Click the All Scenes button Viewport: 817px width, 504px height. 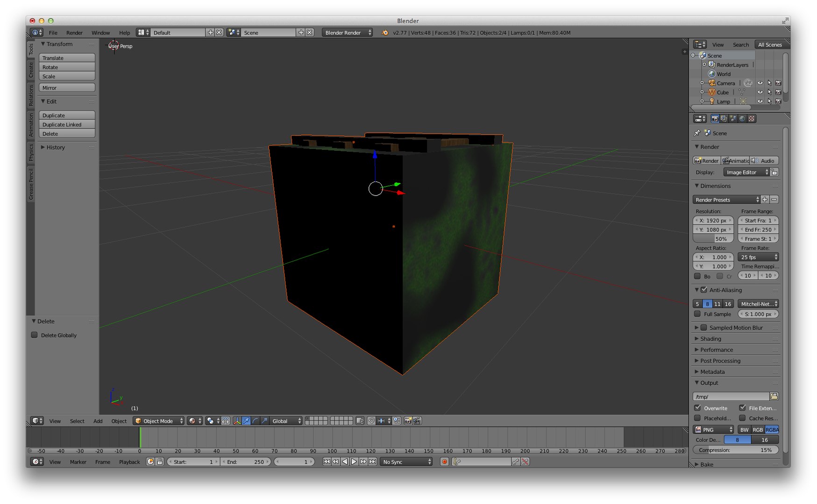pyautogui.click(x=770, y=44)
